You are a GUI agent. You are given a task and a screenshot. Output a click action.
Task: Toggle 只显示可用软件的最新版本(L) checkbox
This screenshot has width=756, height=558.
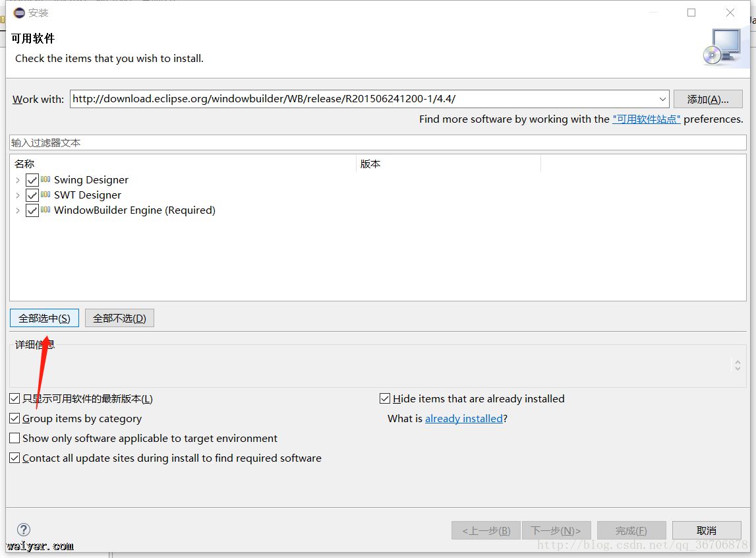point(15,398)
